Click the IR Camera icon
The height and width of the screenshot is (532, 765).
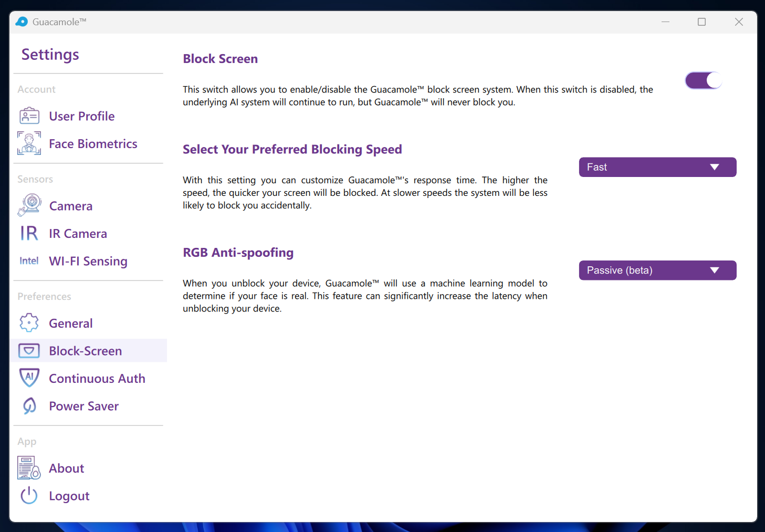coord(29,233)
